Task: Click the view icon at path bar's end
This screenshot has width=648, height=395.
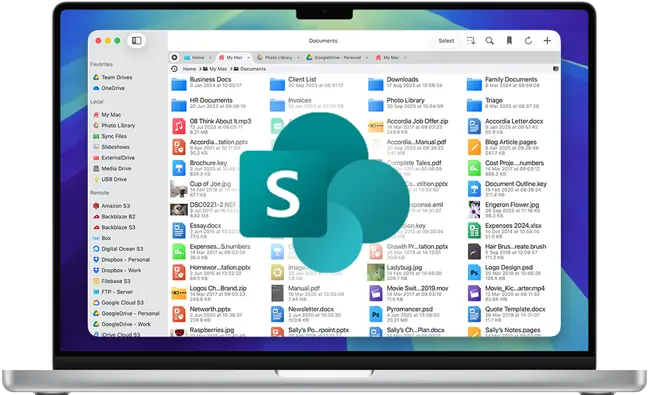Action: coord(556,69)
